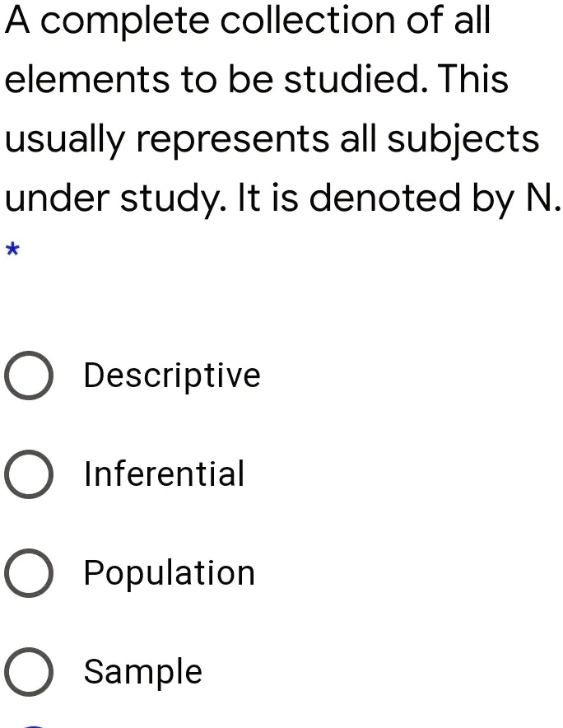This screenshot has width=563, height=728.
Task: Pick the Sample radio circle
Action: click(x=30, y=673)
